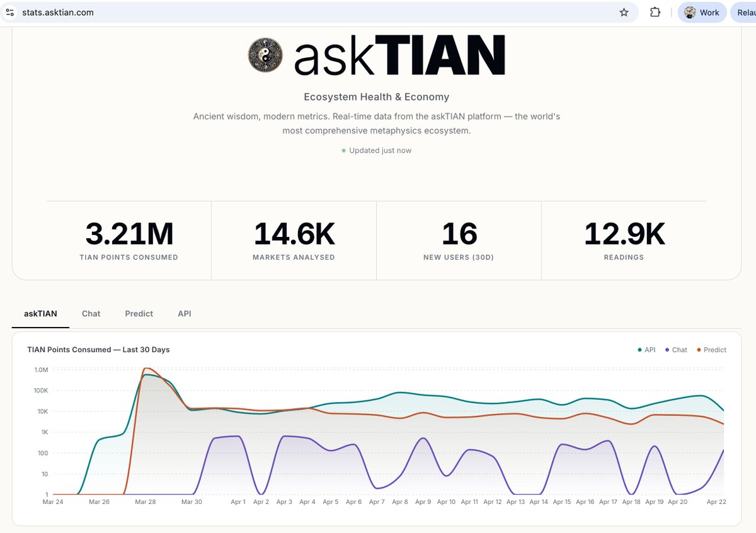Click the Apr 8 axis label
This screenshot has width=756, height=533.
(399, 502)
